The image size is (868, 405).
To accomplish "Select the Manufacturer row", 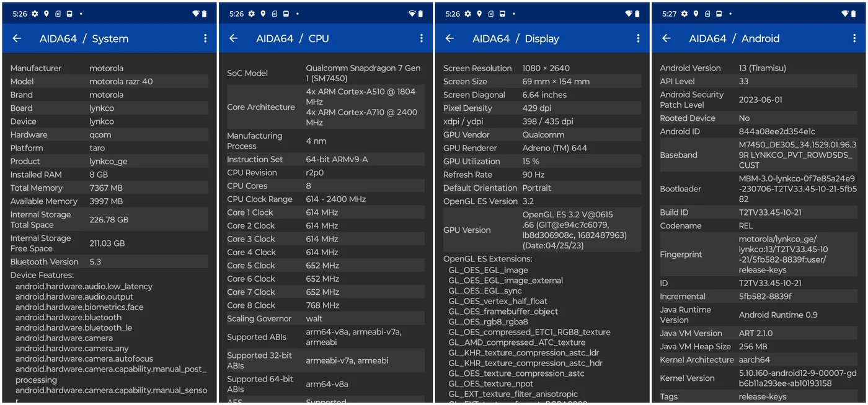I will point(108,68).
